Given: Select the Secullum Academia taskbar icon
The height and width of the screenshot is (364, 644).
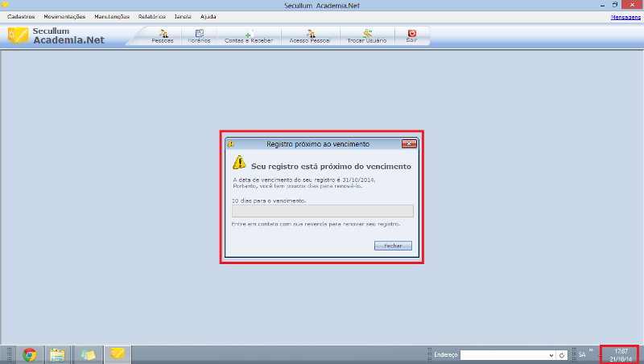Looking at the screenshot, I should point(118,354).
